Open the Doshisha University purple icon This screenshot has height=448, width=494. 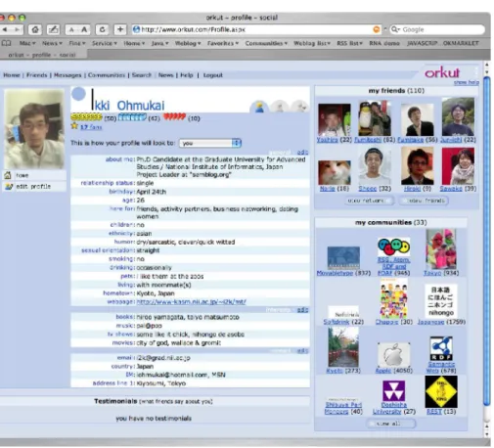pos(393,390)
